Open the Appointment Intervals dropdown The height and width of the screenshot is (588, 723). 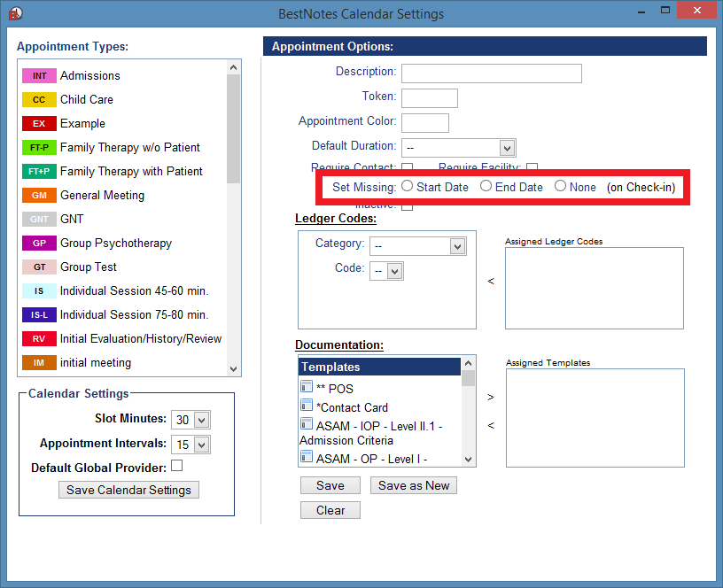click(x=190, y=445)
